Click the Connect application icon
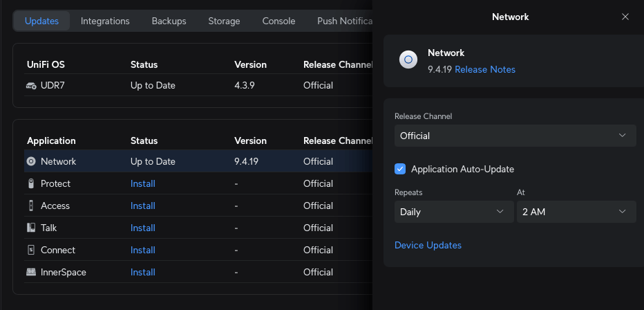The height and width of the screenshot is (310, 644). tap(31, 250)
